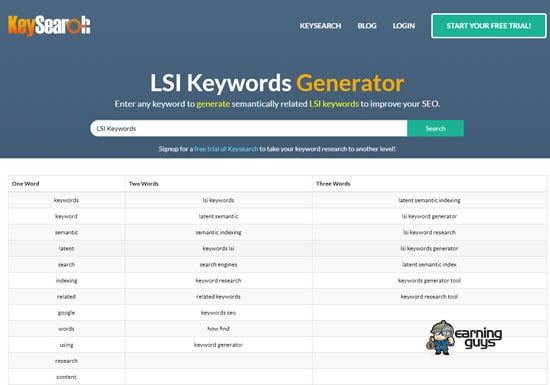The height and width of the screenshot is (385, 550).
Task: Click the 'keyword research' two-word result
Action: click(x=219, y=281)
